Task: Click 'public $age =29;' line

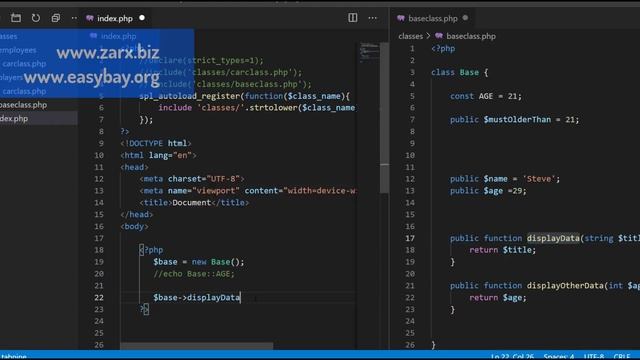Action: click(x=488, y=191)
